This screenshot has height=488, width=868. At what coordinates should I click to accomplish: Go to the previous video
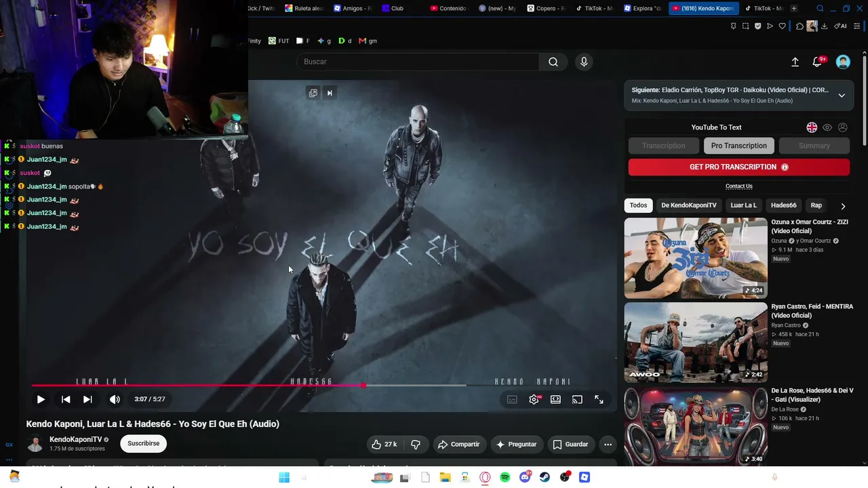66,399
